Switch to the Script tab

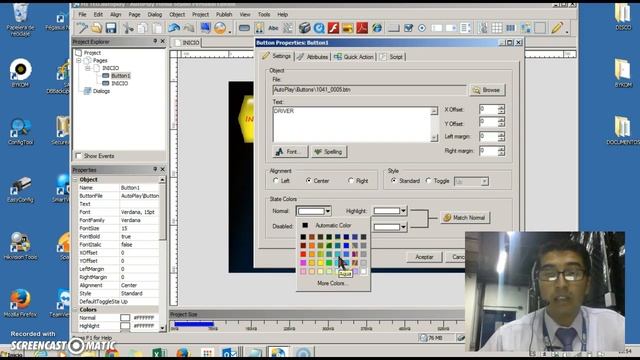pos(391,57)
